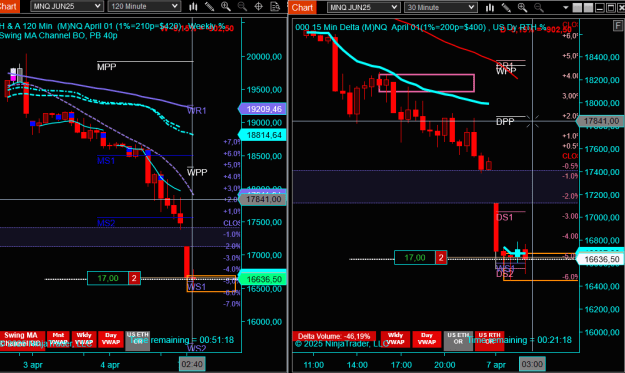
Task: Click the WR1 level label on left chart
Action: (x=197, y=110)
